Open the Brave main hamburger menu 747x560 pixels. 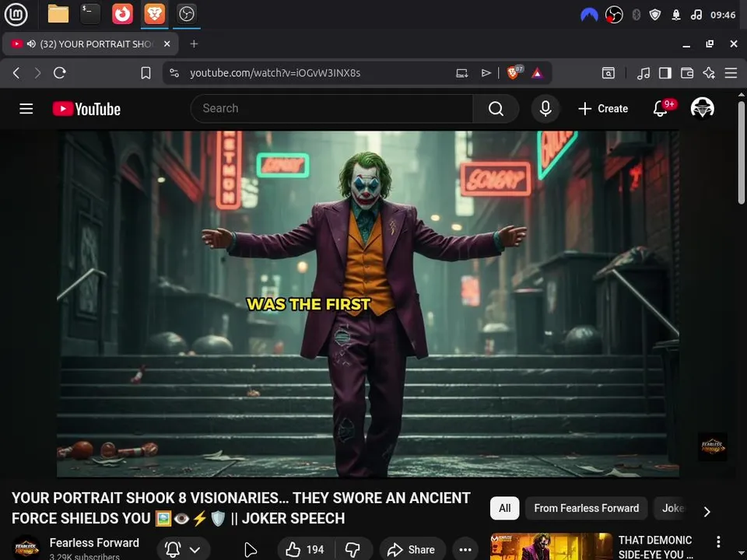click(731, 73)
